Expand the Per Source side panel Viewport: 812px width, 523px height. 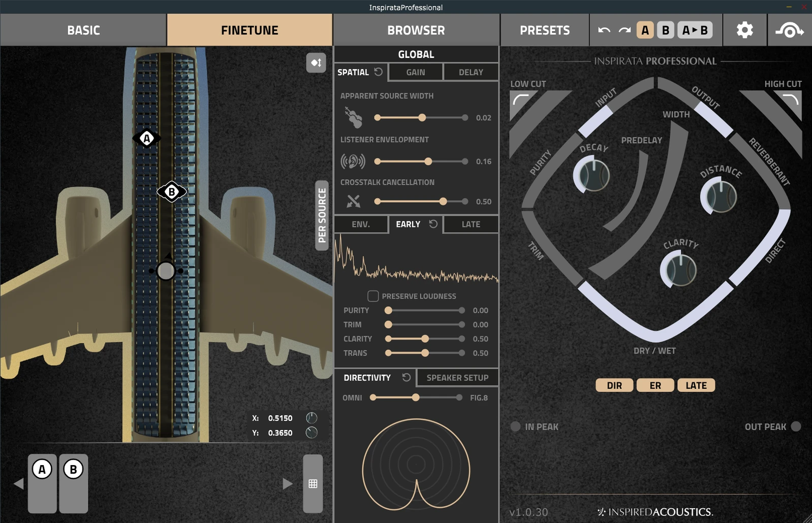click(322, 215)
